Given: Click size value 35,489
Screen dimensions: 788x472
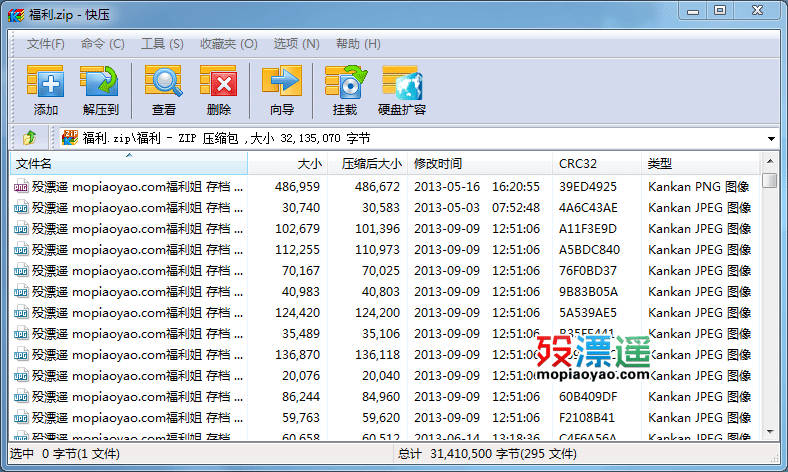Looking at the screenshot, I should pos(301,334).
